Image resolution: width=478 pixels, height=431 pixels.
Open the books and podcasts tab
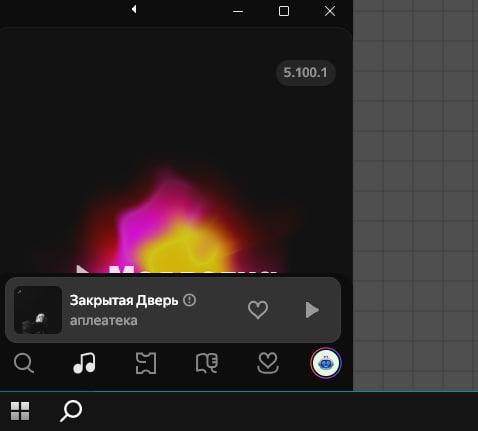point(207,363)
